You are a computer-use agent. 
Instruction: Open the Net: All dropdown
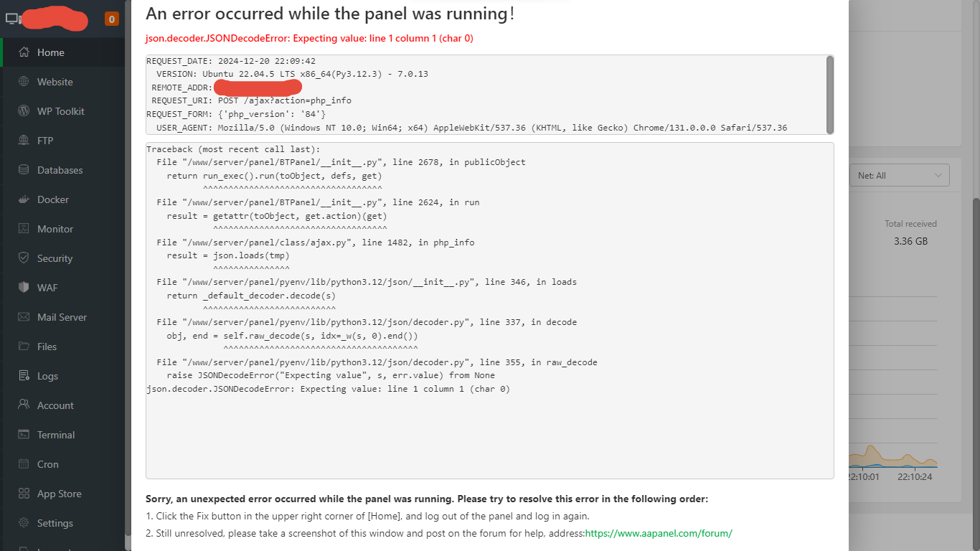point(899,176)
